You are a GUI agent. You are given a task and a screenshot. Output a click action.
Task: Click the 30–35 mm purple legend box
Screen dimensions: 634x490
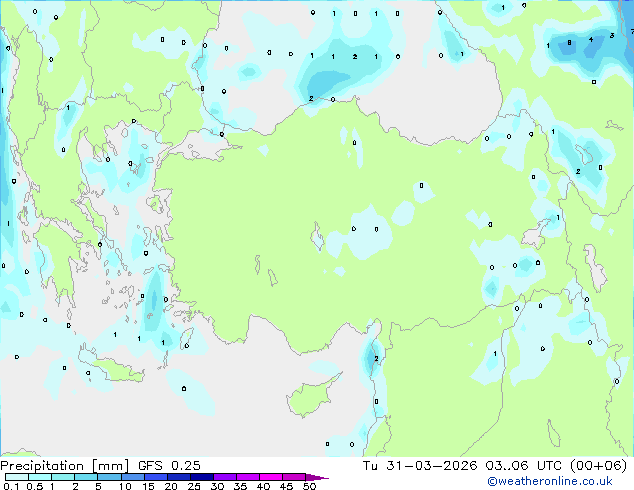[x=225, y=477]
